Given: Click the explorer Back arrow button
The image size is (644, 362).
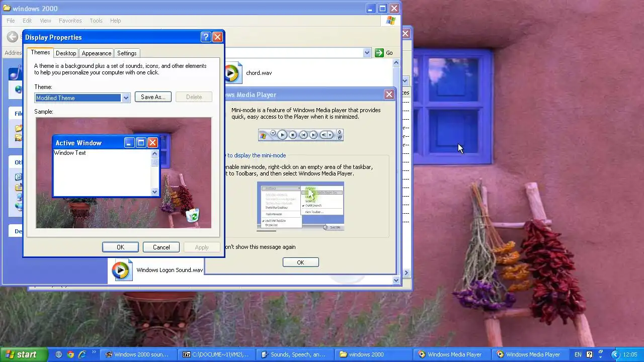Looking at the screenshot, I should pyautogui.click(x=12, y=37).
